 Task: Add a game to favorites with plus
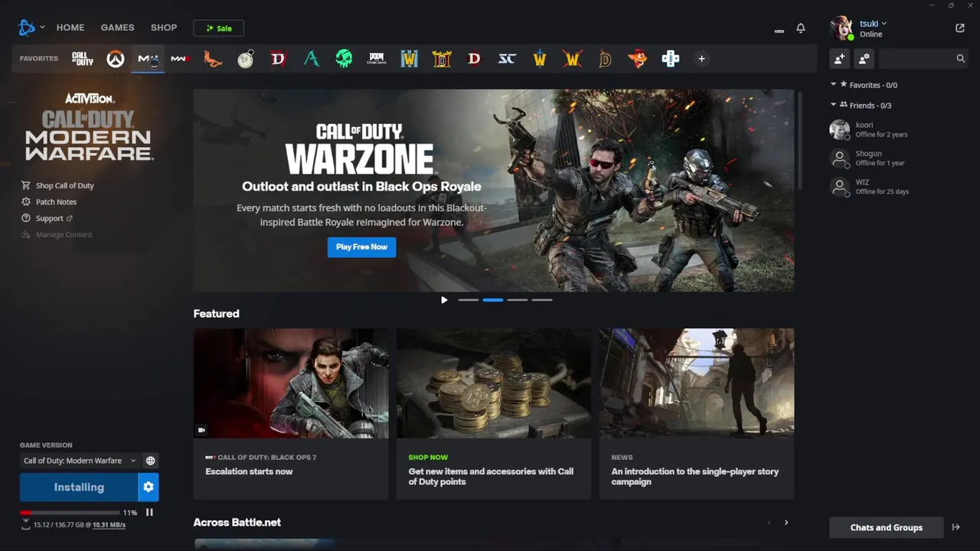[x=701, y=59]
